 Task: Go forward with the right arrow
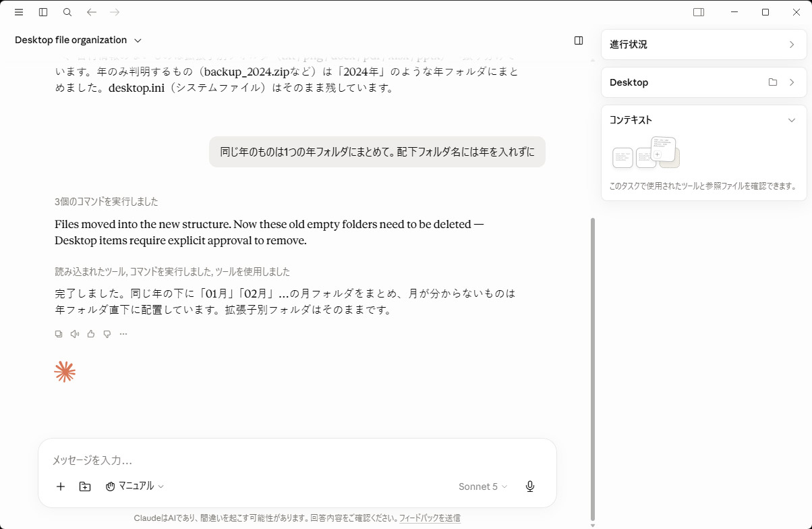[115, 12]
